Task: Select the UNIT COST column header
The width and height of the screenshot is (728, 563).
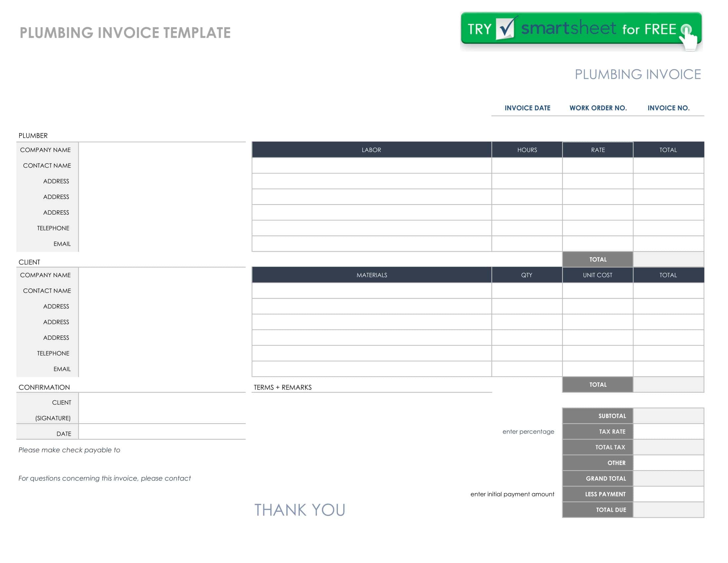Action: point(598,275)
